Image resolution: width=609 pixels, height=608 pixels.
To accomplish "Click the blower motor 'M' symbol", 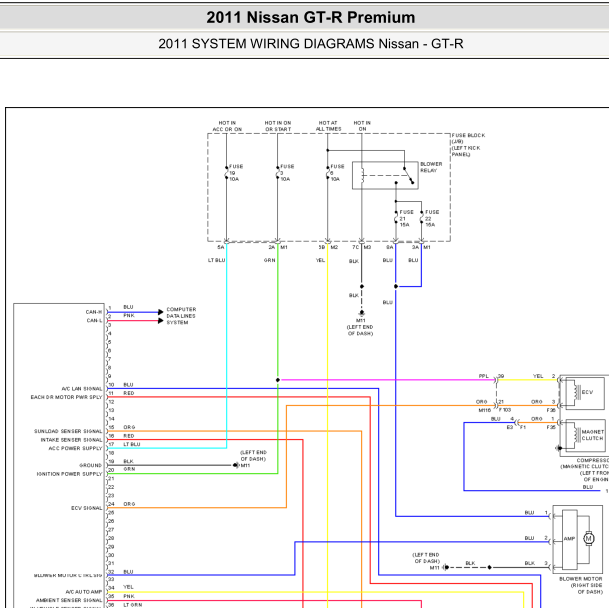I will click(589, 538).
